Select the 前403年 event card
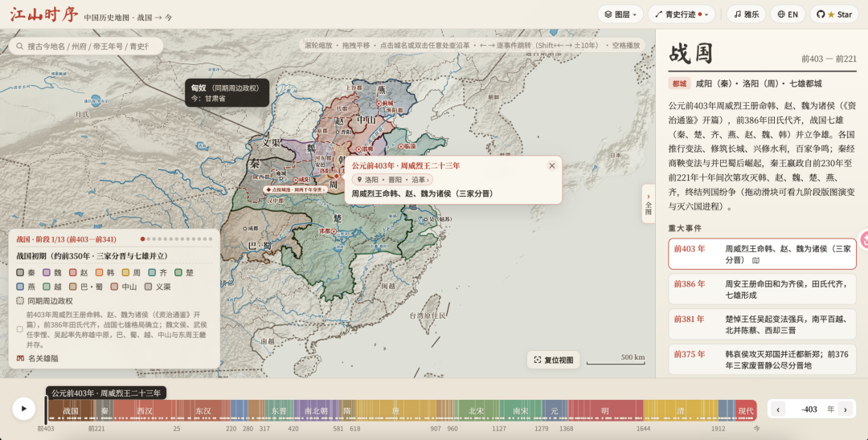The width and height of the screenshot is (868, 440). 762,255
